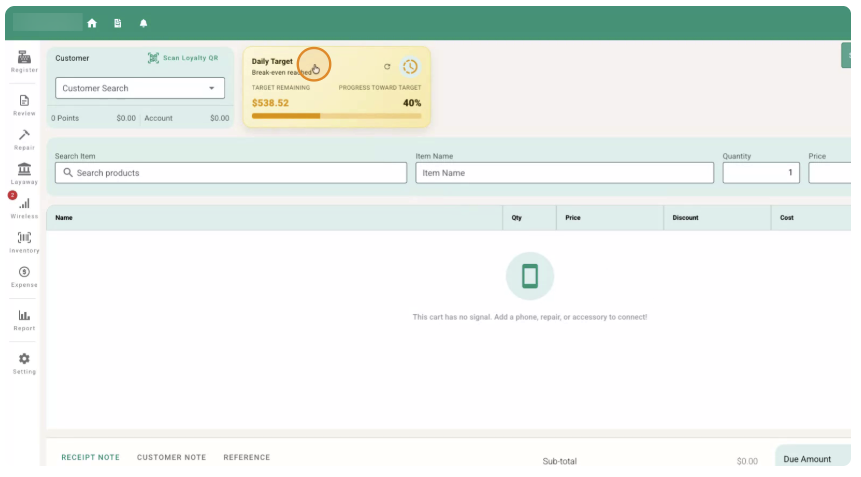Open the Repair sidebar item

[24, 139]
